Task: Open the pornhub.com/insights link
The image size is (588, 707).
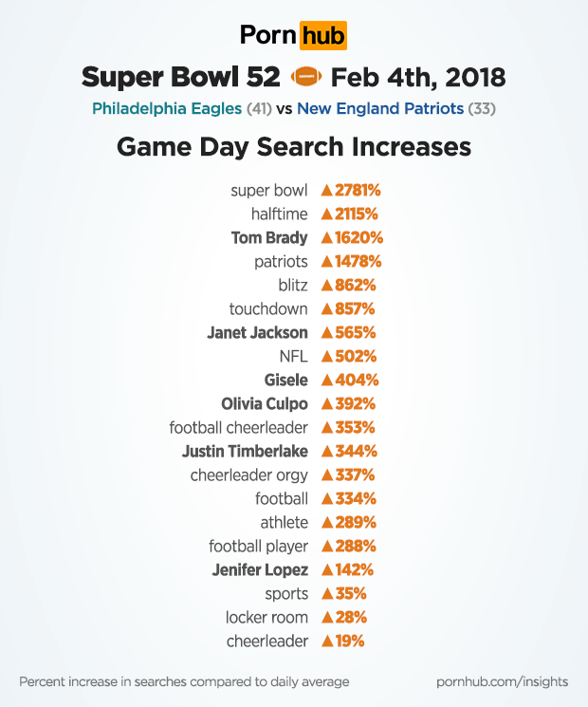Action: pos(503,681)
